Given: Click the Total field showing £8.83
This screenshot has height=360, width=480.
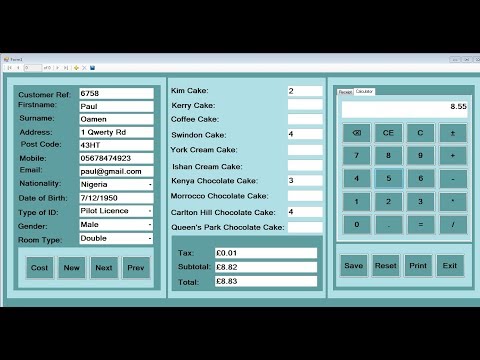Looking at the screenshot, I should click(x=266, y=281).
